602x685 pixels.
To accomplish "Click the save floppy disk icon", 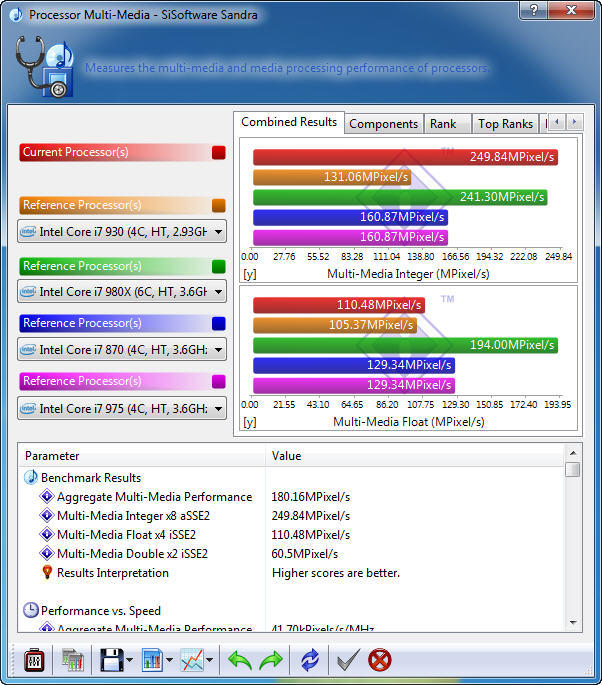I will click(111, 660).
